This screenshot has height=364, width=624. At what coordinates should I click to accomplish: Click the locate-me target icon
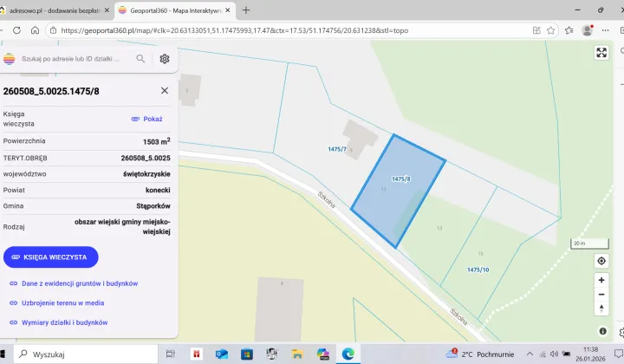click(x=601, y=261)
